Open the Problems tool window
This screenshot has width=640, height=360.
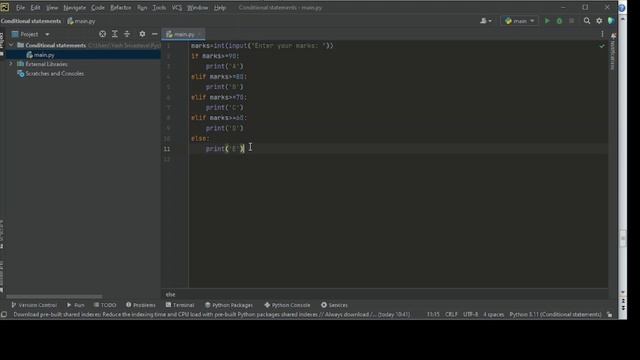(141, 305)
